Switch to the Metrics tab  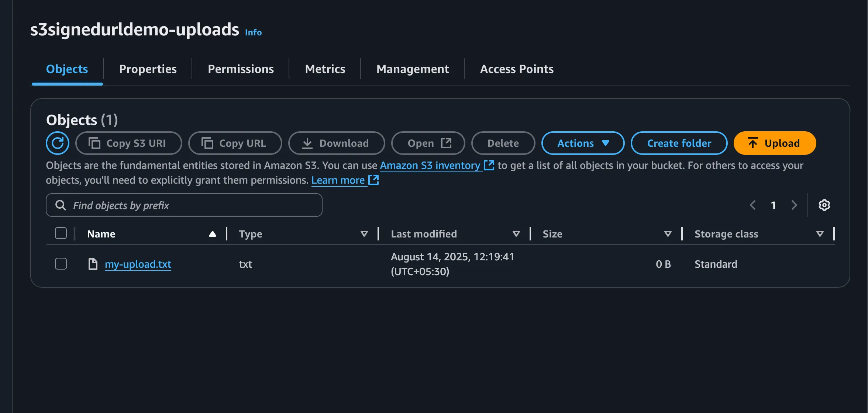pyautogui.click(x=325, y=69)
